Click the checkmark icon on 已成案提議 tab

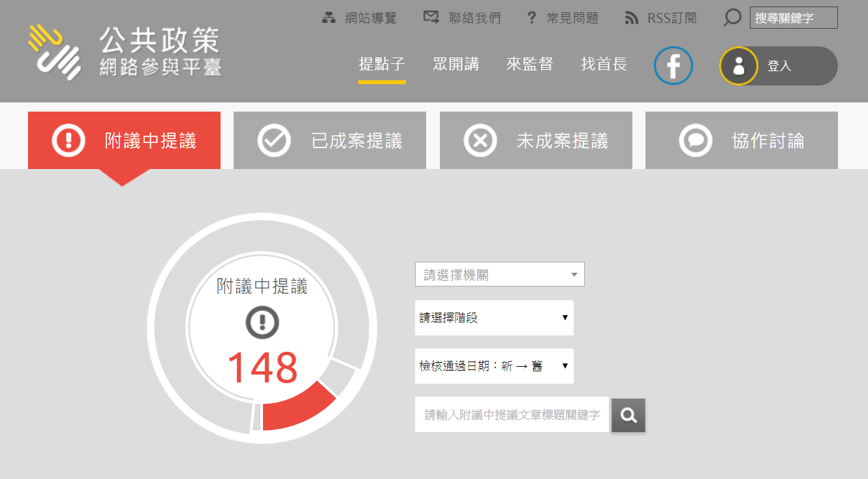(x=274, y=140)
